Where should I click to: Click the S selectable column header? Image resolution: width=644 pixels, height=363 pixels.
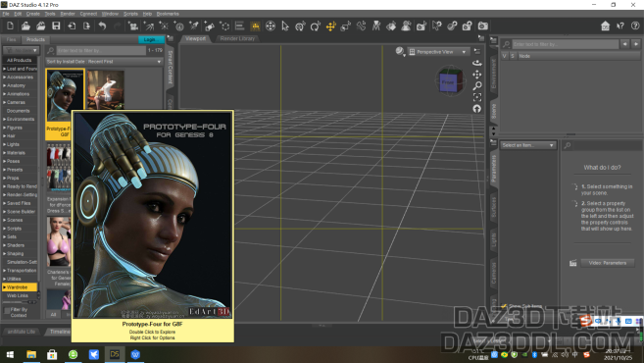(x=512, y=56)
